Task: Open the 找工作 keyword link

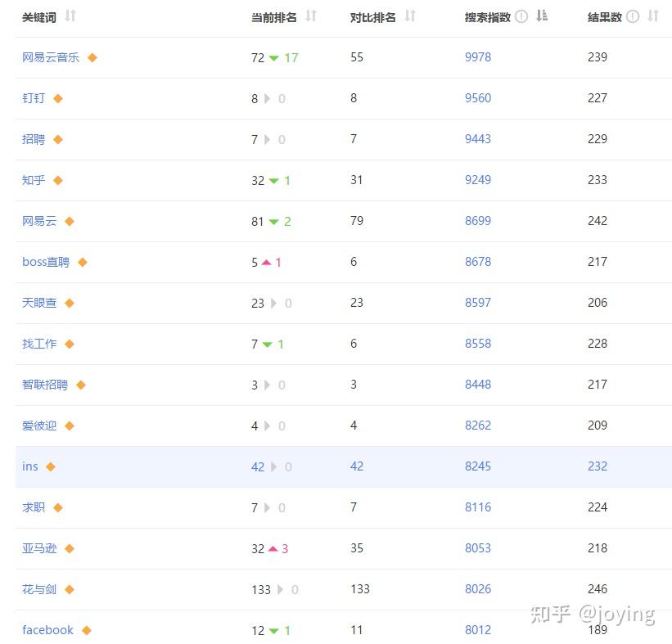Action: [x=39, y=344]
